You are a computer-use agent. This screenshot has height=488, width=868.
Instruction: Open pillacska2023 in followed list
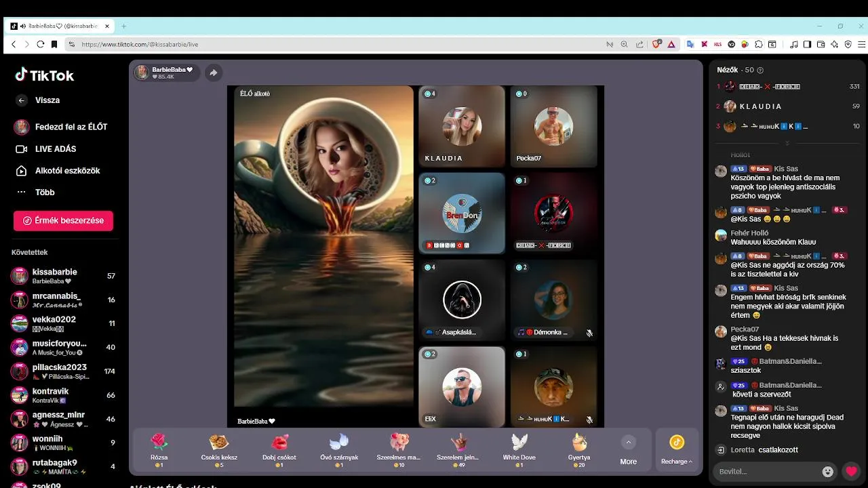coord(63,371)
